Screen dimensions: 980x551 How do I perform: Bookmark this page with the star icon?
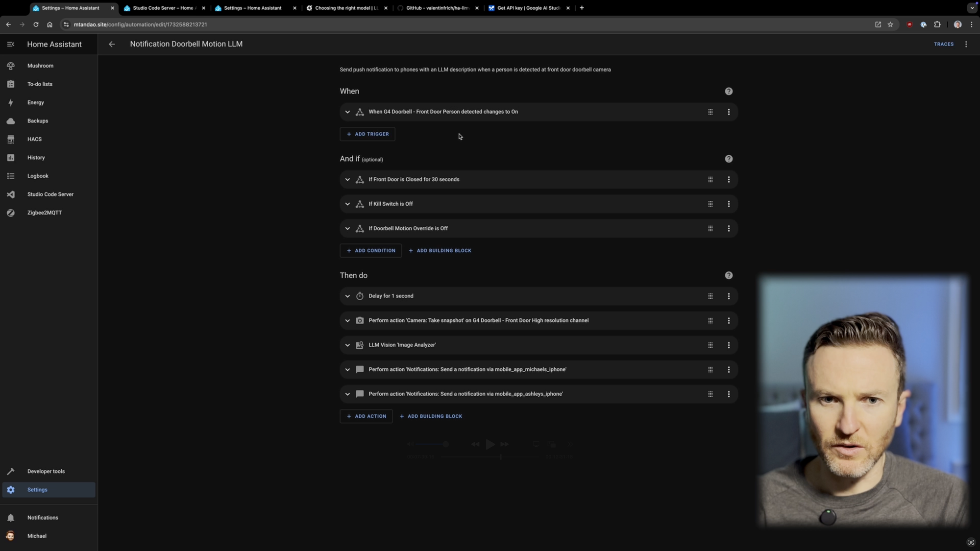(890, 24)
